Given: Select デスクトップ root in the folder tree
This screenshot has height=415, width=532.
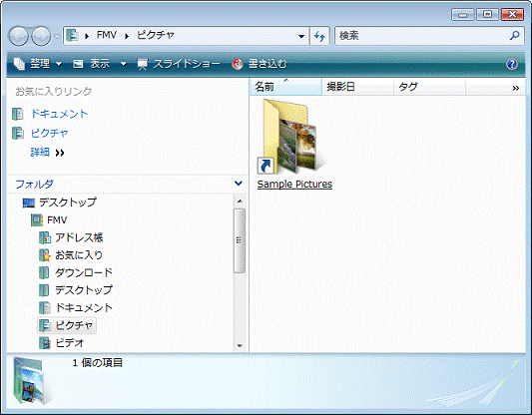Looking at the screenshot, I should pos(68,203).
